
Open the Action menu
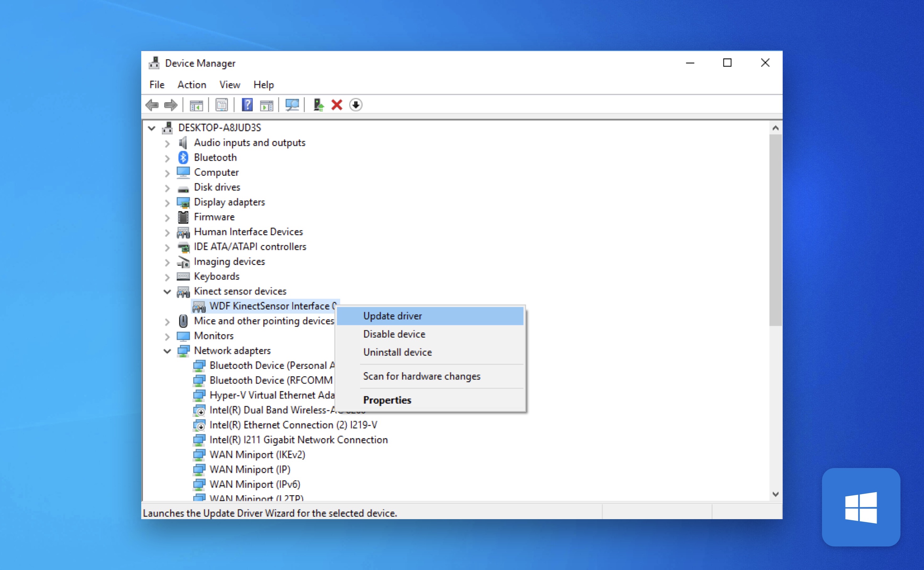(191, 85)
